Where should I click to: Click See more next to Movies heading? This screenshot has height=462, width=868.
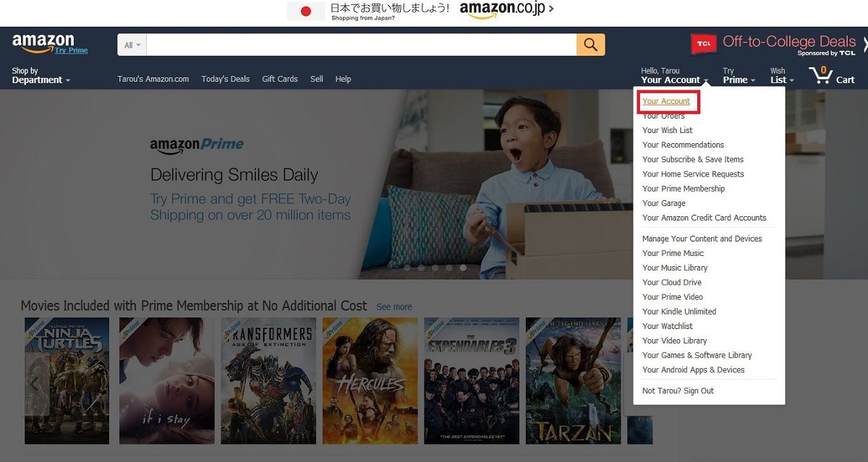(x=394, y=307)
